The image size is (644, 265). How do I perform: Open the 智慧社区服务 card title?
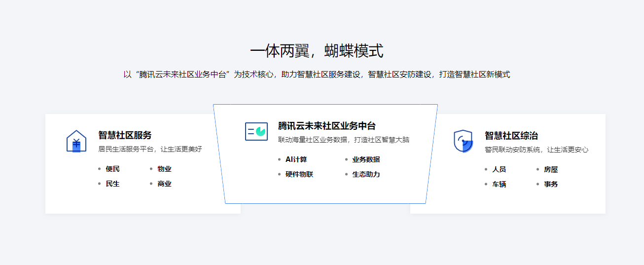(125, 135)
